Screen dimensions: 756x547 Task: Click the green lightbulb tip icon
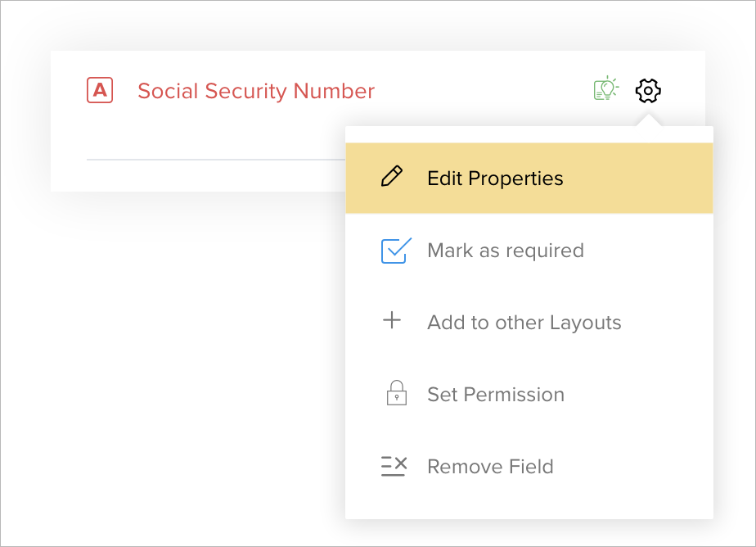point(605,89)
